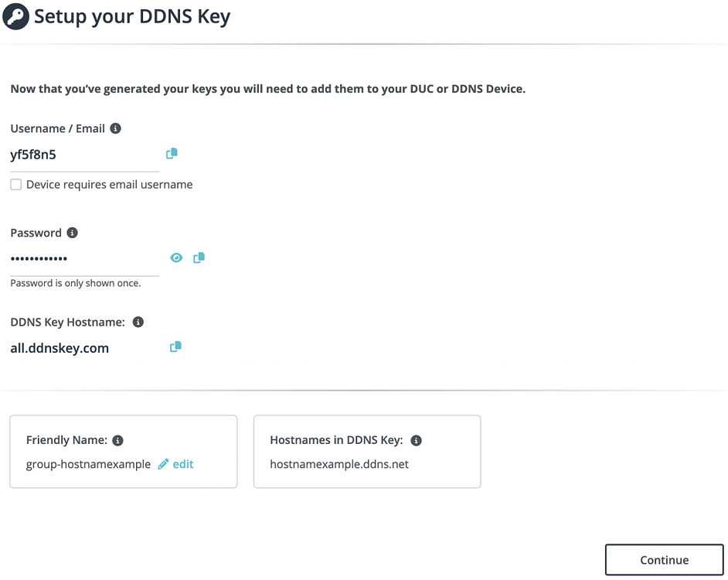Edit the friendly name group-hostnamexample
This screenshot has height=580, width=728.
(x=183, y=464)
